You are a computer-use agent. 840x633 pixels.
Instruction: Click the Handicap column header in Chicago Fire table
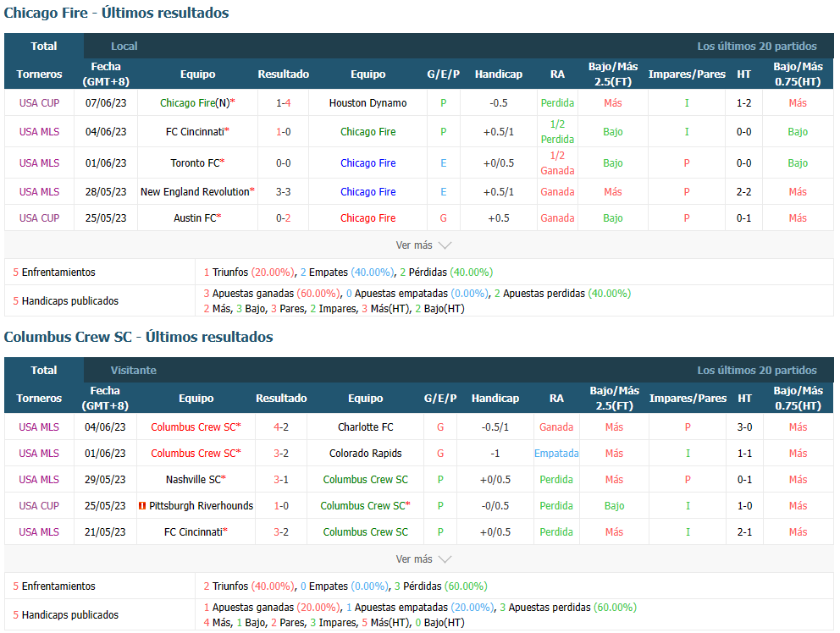(x=498, y=74)
